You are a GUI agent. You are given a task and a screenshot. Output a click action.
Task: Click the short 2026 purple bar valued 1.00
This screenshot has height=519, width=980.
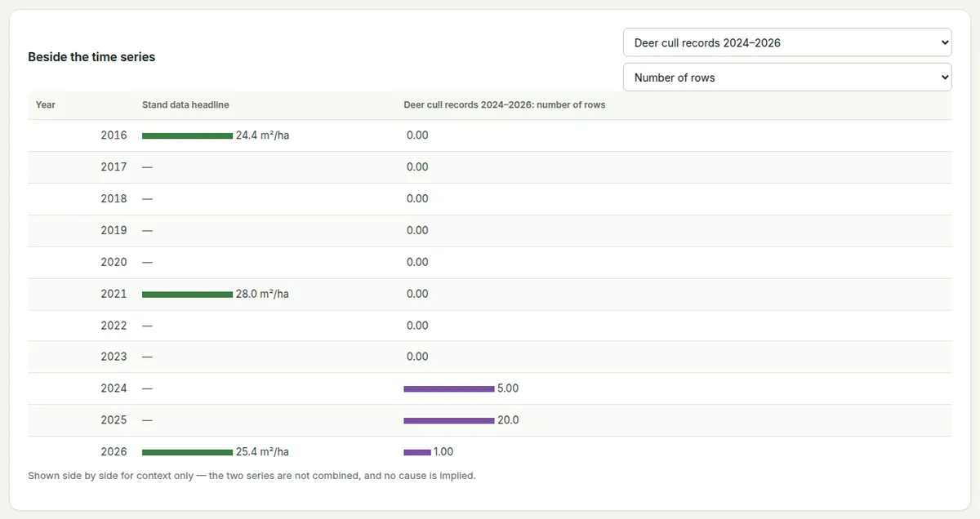(x=416, y=452)
